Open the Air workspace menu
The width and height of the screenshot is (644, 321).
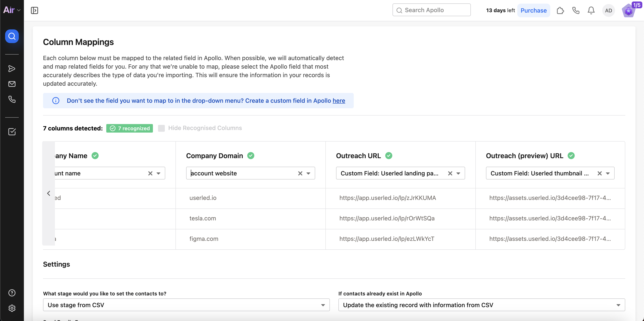11,10
